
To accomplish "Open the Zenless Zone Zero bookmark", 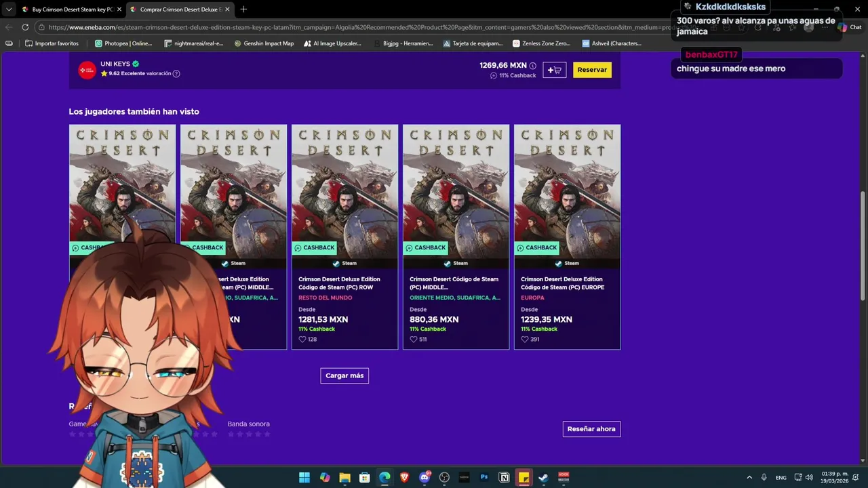I will click(x=542, y=43).
